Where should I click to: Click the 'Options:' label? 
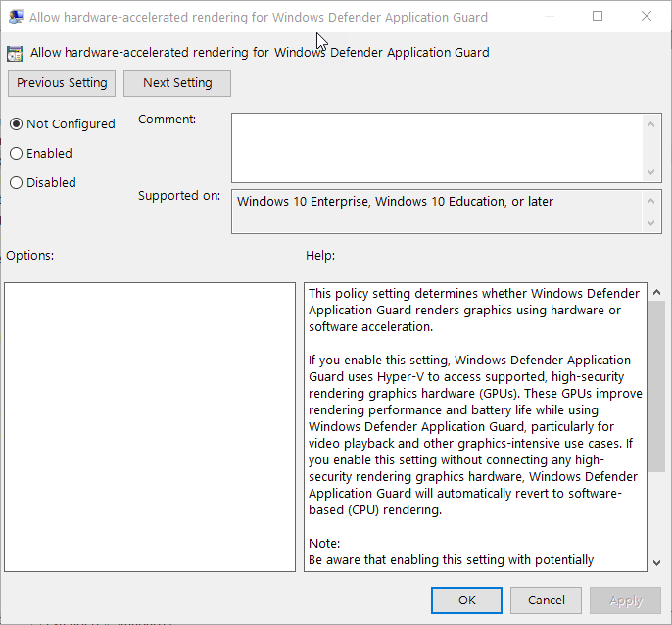pos(30,256)
